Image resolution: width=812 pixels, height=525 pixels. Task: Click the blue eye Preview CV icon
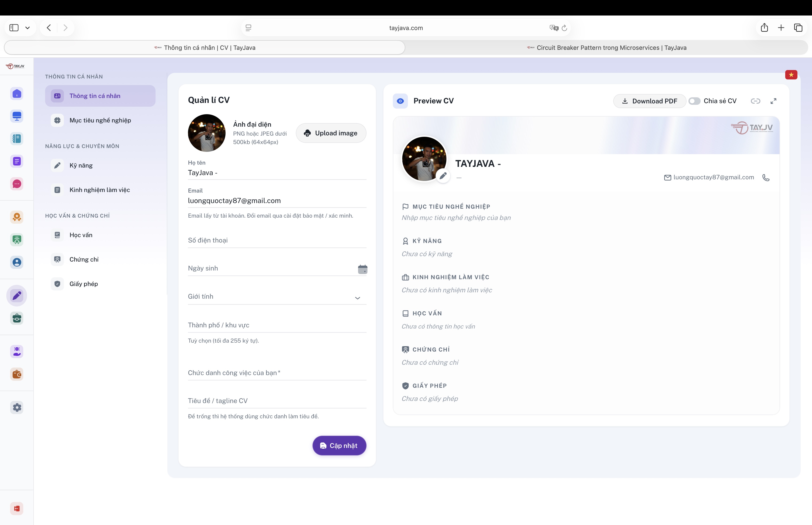pos(400,101)
